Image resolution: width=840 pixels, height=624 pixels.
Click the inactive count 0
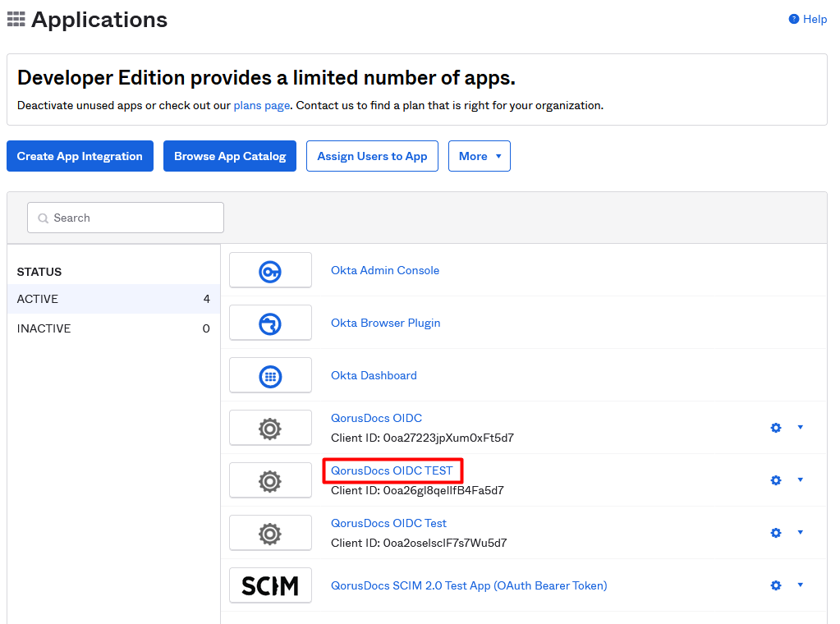click(x=206, y=328)
